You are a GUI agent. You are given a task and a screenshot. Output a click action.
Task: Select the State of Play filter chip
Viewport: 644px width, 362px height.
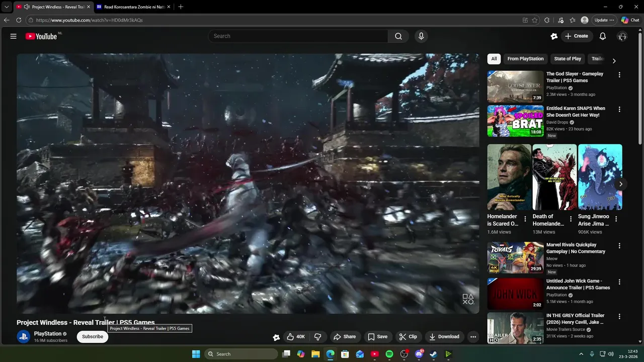pyautogui.click(x=568, y=59)
